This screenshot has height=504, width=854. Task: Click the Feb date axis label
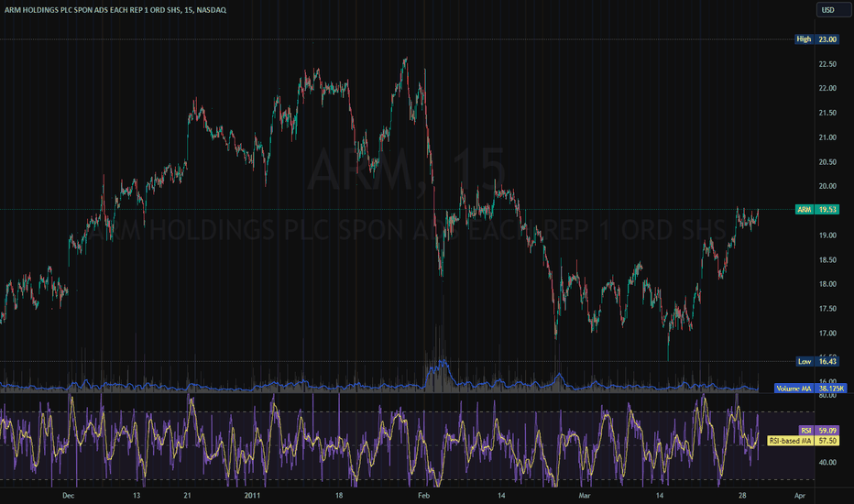coord(423,495)
